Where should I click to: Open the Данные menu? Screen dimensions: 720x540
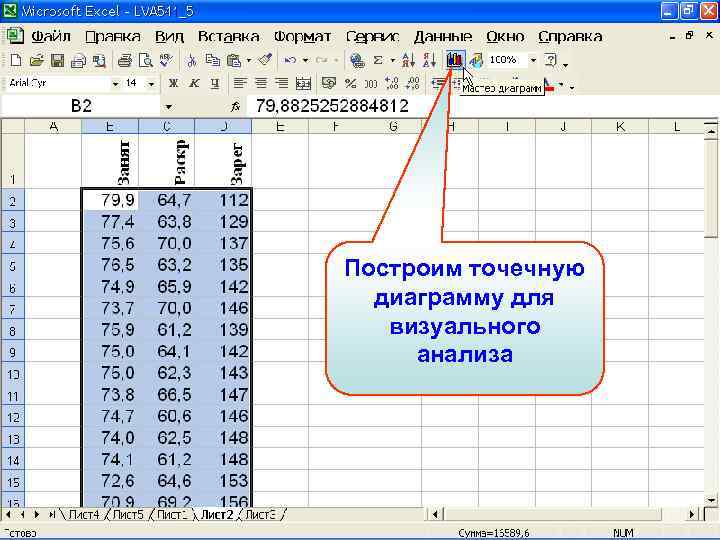(443, 36)
